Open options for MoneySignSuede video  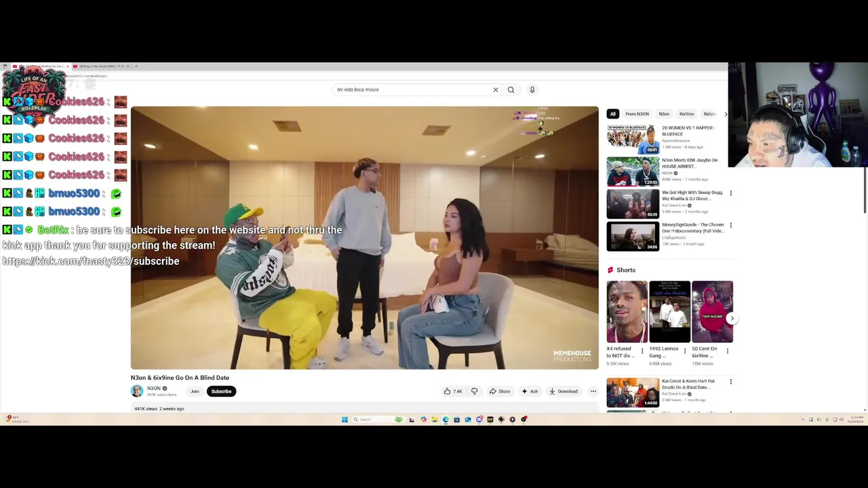730,225
